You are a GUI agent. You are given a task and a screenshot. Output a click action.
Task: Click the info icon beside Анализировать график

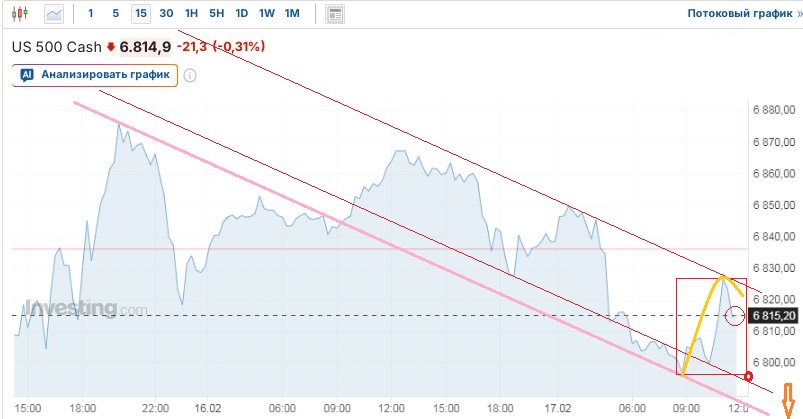pyautogui.click(x=190, y=74)
